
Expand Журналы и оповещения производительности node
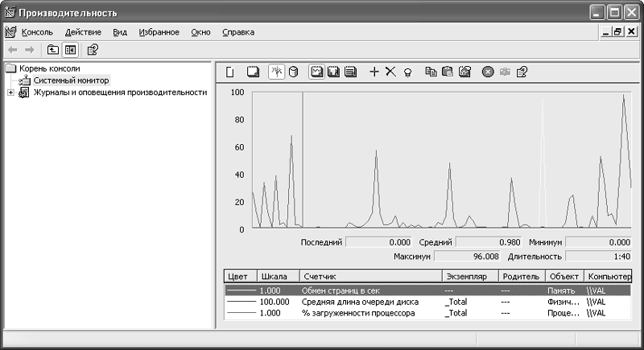tap(11, 93)
